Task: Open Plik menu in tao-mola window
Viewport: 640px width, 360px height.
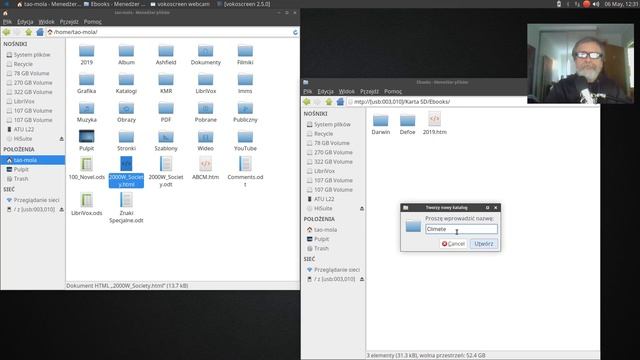Action: coord(7,22)
